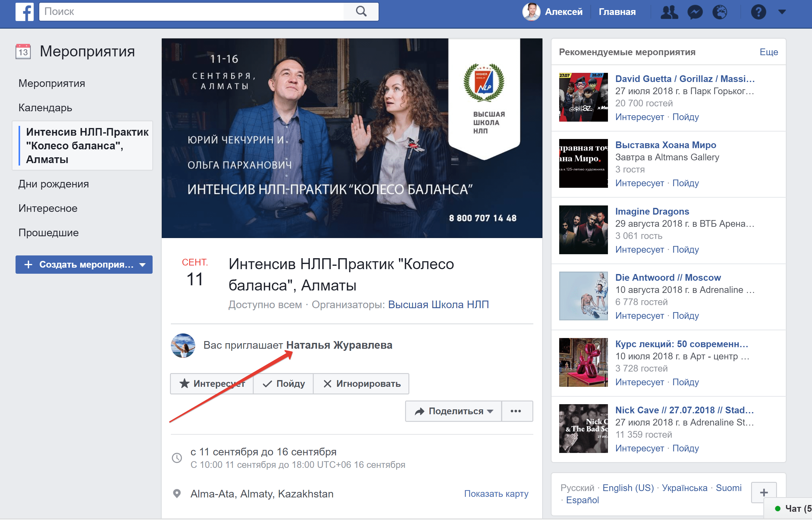Click the Показать карту link
Screen dimensions: 812x520
click(x=496, y=494)
